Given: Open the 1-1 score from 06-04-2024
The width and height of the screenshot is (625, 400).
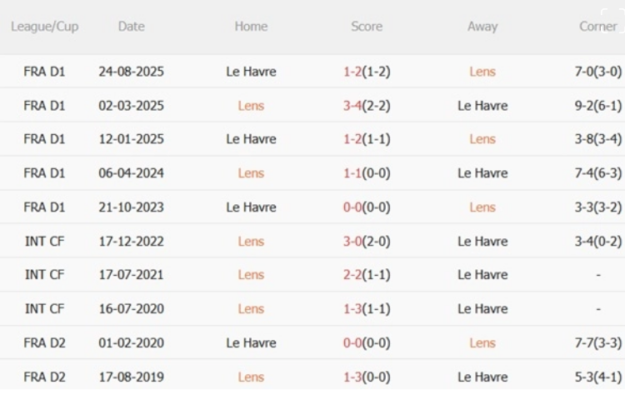Looking at the screenshot, I should click(x=354, y=173).
